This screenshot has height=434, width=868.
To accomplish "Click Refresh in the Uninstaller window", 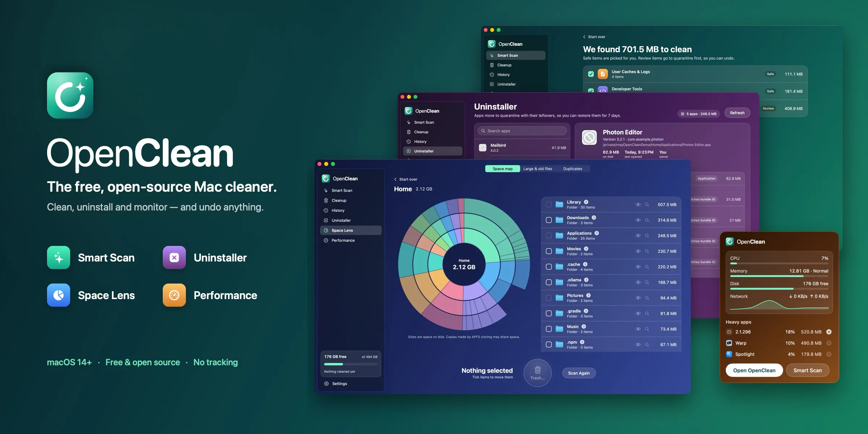I will point(737,113).
